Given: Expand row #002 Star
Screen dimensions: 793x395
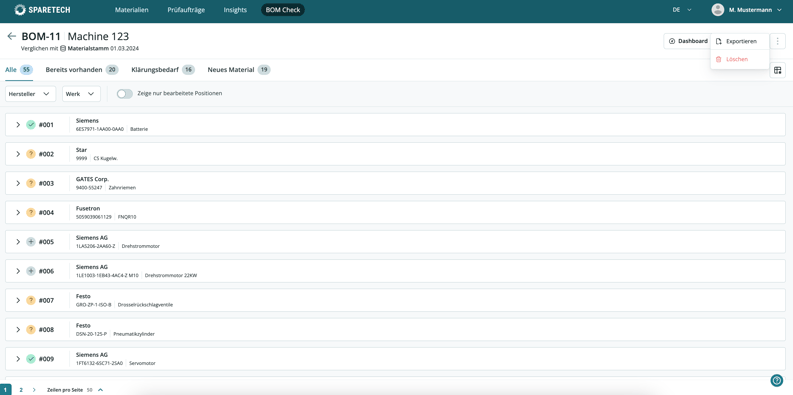Looking at the screenshot, I should (18, 154).
